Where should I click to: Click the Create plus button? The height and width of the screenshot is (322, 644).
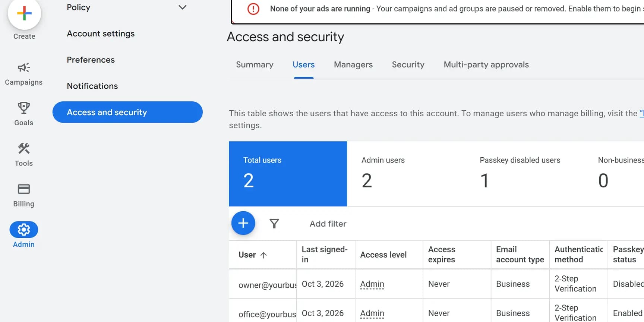tap(24, 13)
